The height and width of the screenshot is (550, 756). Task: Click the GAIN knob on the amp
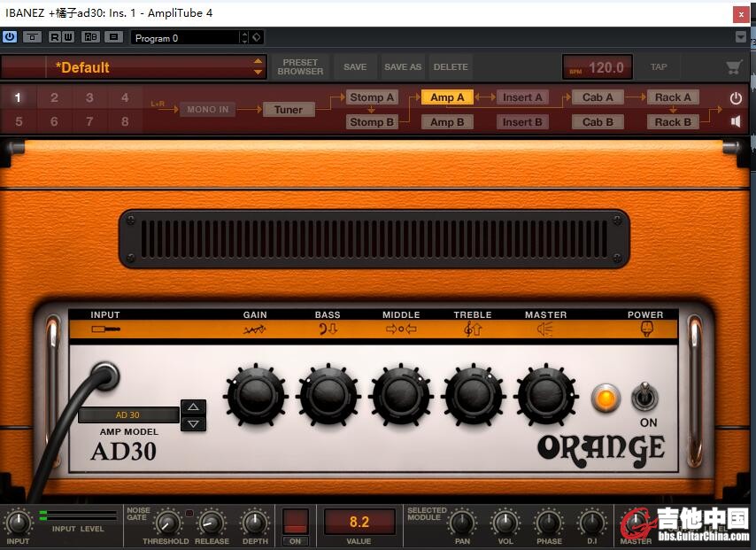pyautogui.click(x=256, y=394)
